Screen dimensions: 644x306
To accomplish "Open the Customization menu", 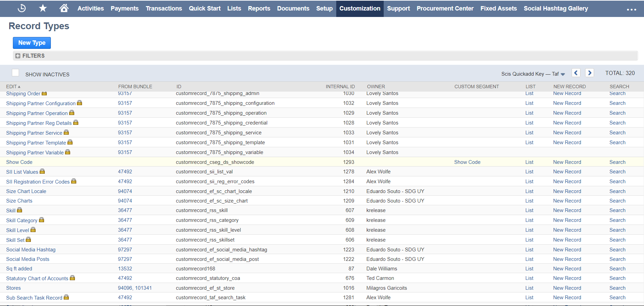I will 360,8.
